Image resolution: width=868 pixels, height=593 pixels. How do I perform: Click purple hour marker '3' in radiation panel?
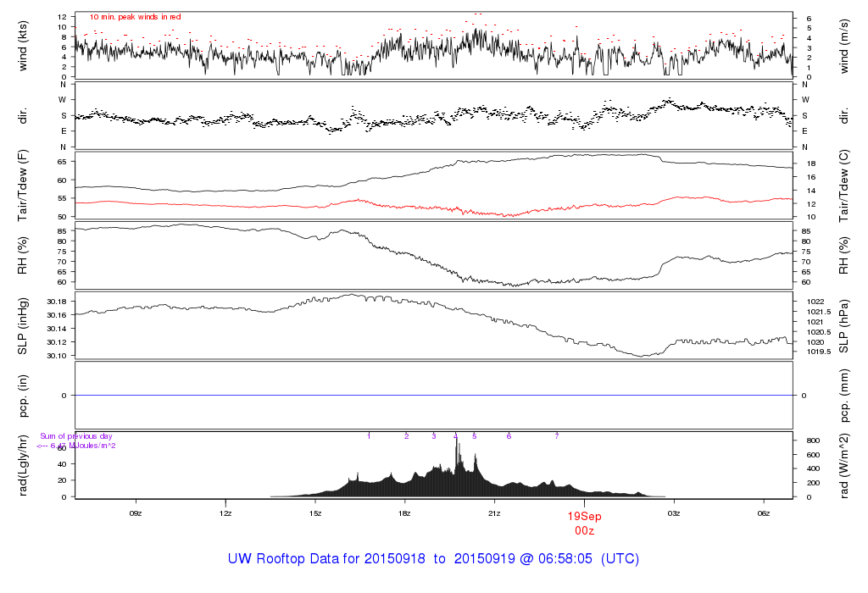434,436
